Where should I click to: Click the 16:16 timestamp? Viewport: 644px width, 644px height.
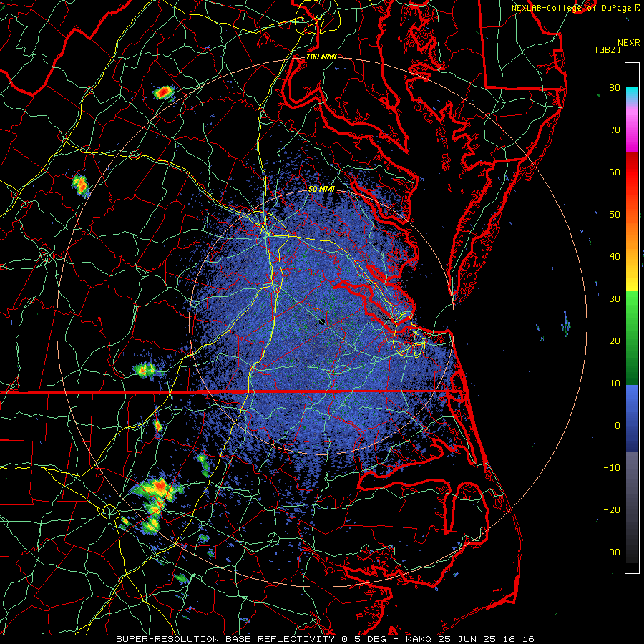click(518, 639)
